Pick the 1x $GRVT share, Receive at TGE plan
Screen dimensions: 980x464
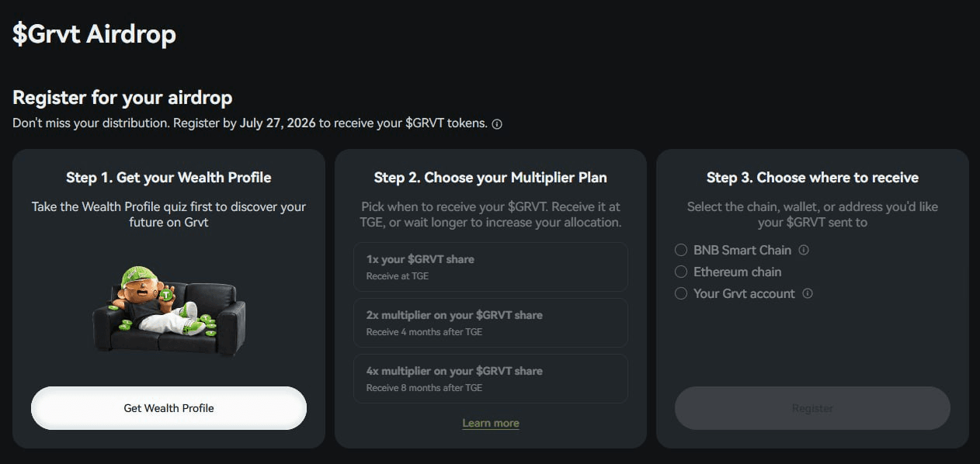491,267
